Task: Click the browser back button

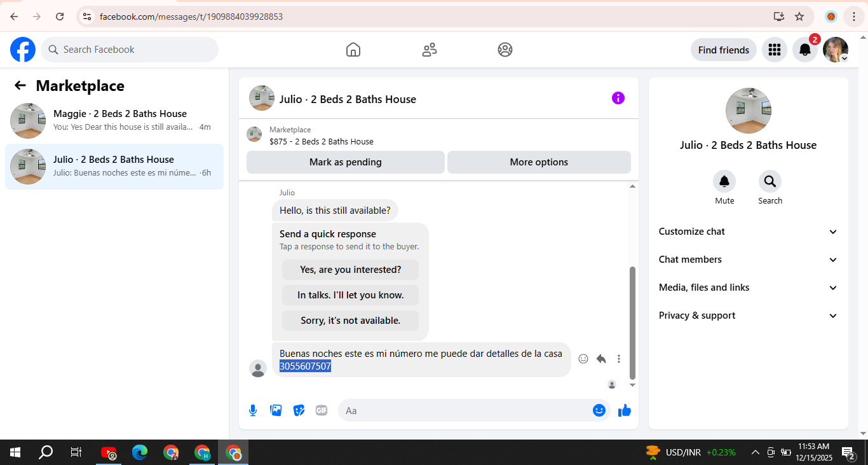Action: [14, 17]
